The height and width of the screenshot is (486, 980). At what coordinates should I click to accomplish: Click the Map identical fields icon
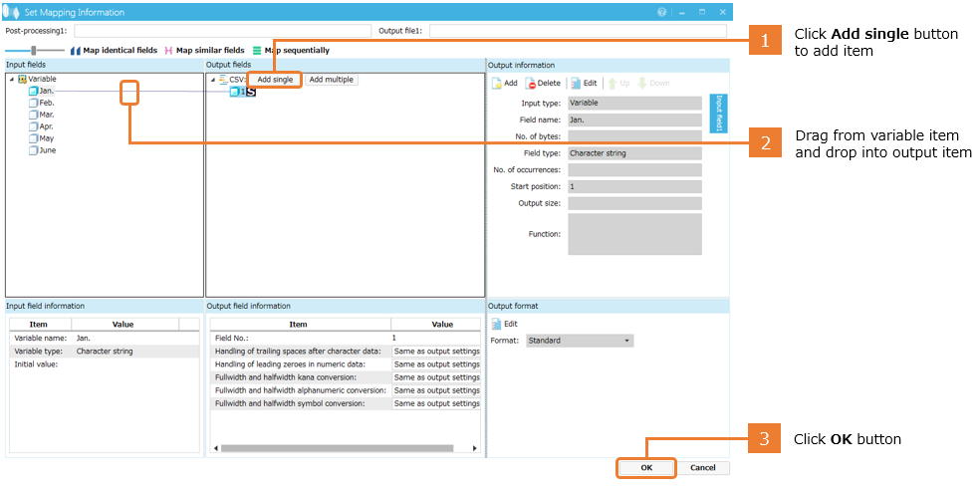point(75,50)
